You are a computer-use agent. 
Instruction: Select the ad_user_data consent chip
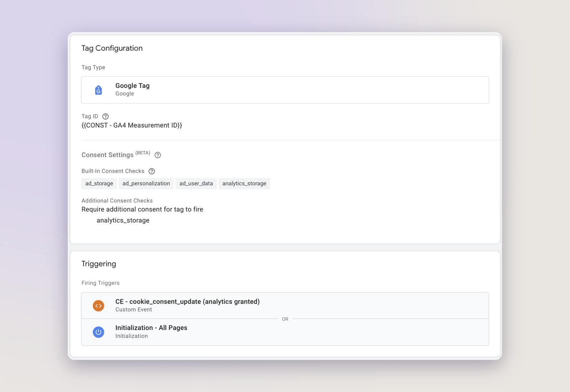196,184
